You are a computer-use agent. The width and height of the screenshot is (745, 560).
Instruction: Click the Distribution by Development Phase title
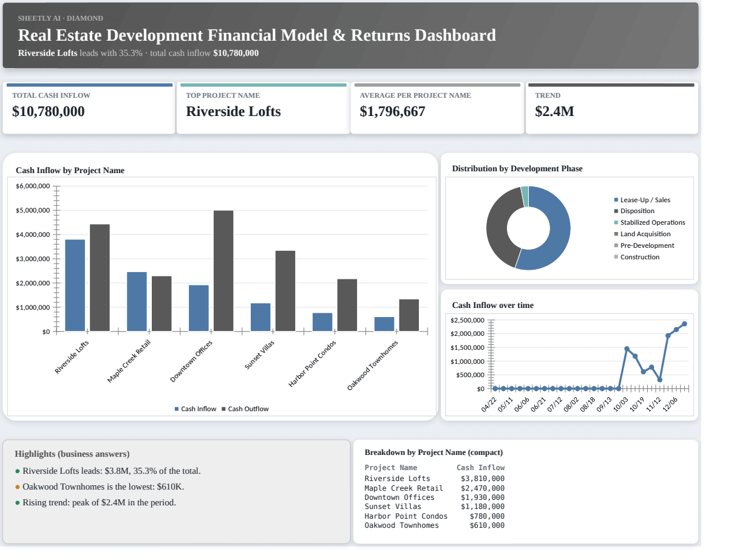click(x=517, y=169)
